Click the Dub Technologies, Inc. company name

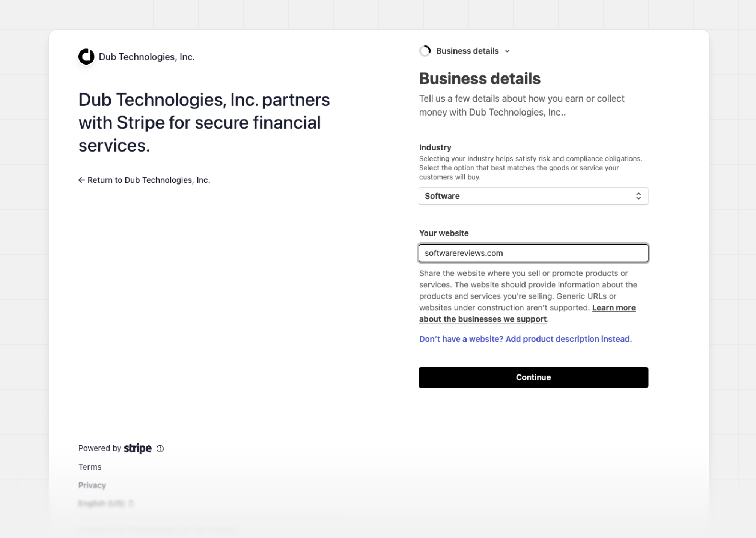tap(147, 57)
